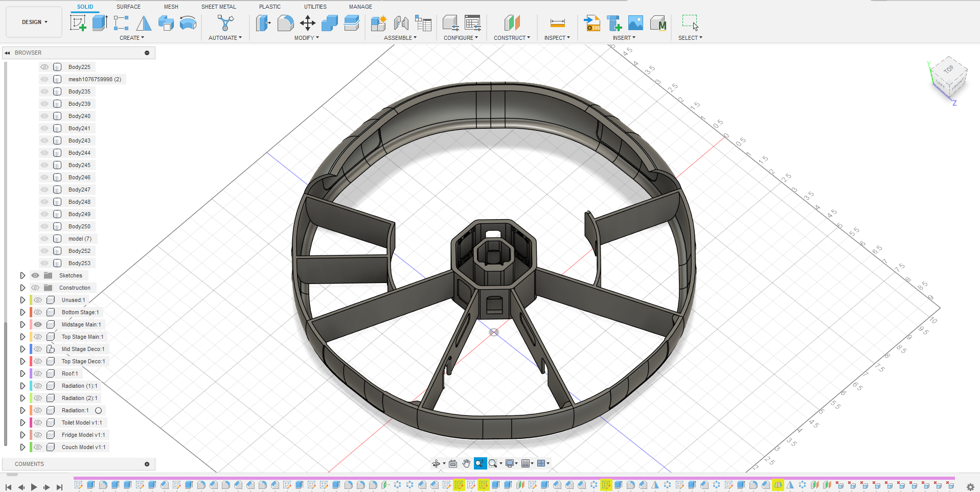Hide the Sketches folder

[x=35, y=275]
